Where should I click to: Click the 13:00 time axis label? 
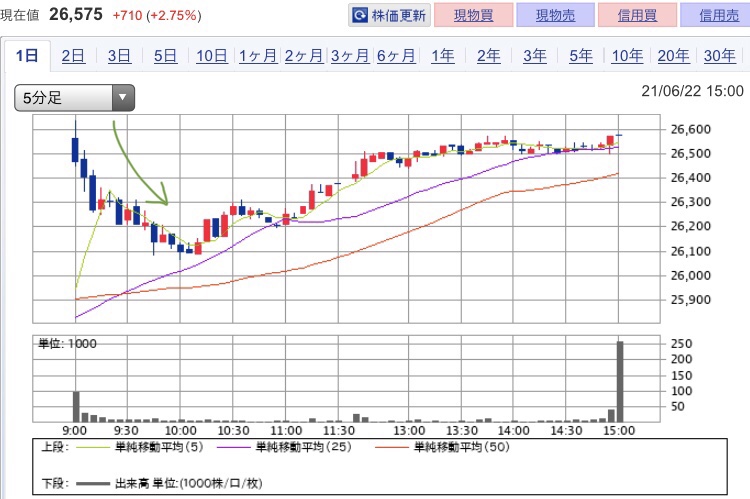(409, 431)
